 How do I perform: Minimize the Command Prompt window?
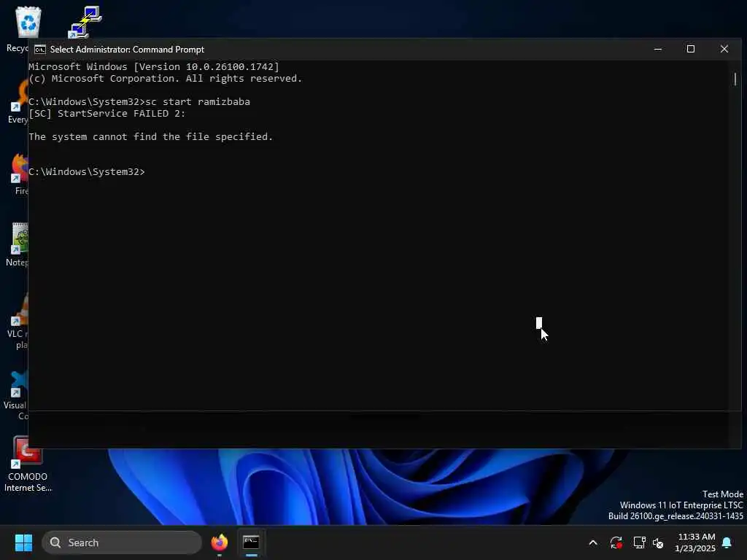coord(658,49)
